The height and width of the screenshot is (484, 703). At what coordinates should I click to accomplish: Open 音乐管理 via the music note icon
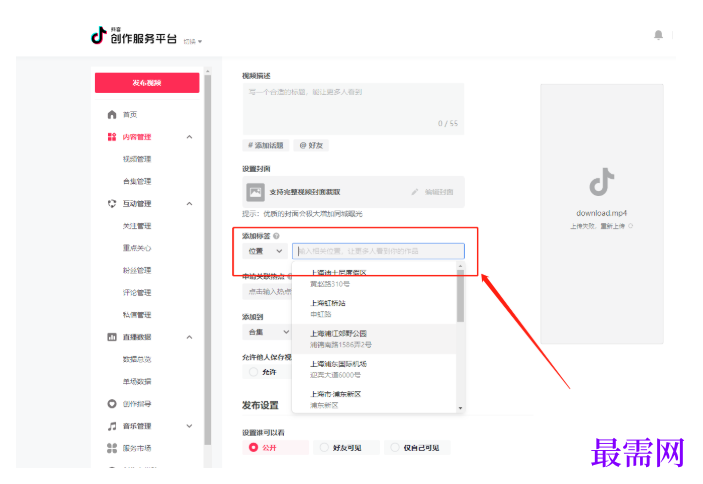(x=112, y=426)
